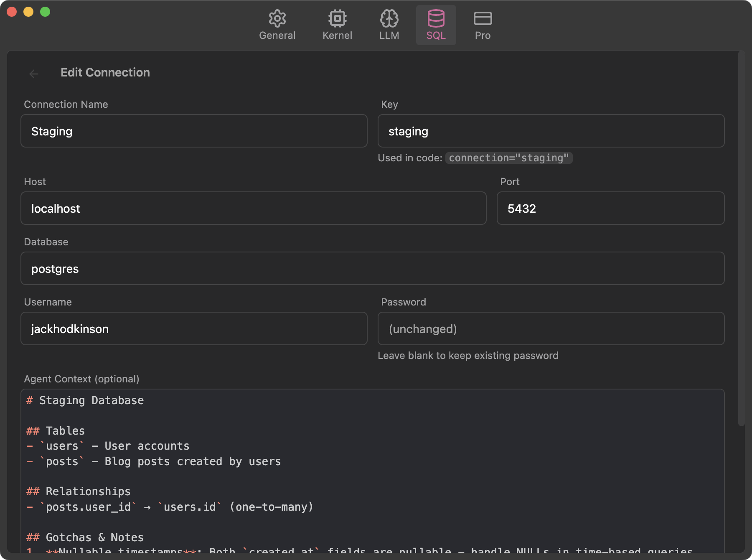Click the pink SQL database icon

coord(436,19)
